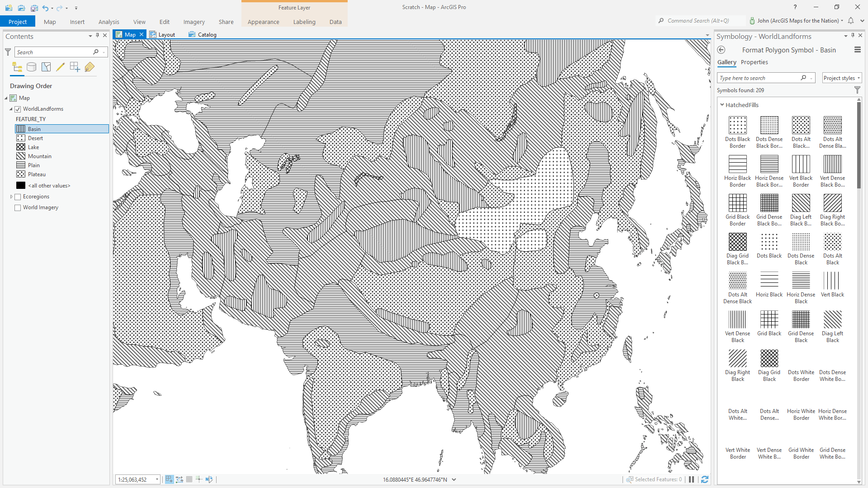Open the Symbology panel hamburger menu
The height and width of the screenshot is (488, 868).
click(857, 50)
